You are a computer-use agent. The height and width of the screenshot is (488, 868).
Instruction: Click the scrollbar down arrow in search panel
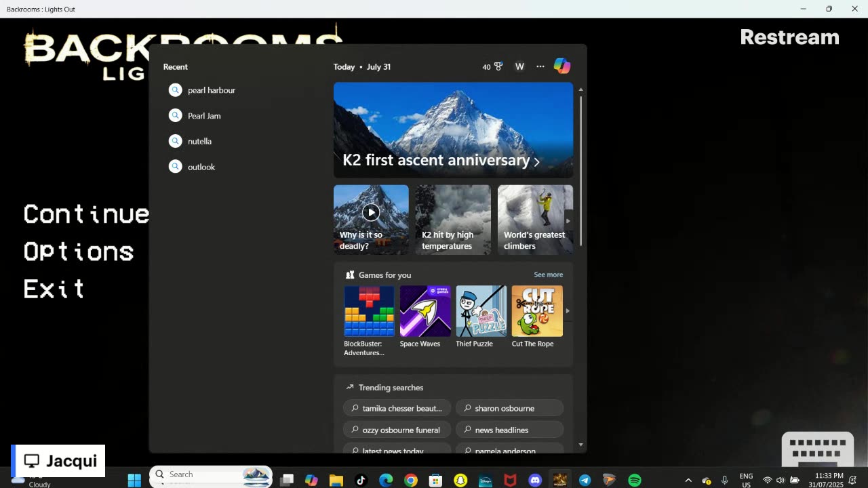580,445
